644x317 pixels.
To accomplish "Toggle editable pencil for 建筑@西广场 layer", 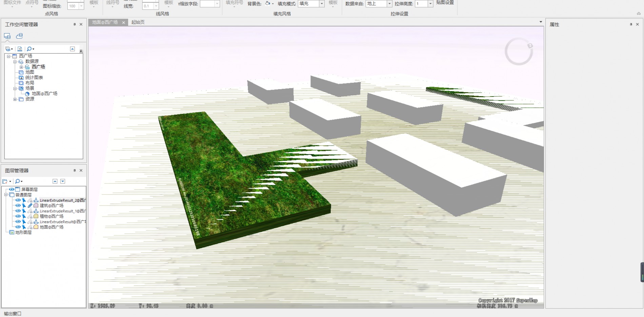I will [x=30, y=206].
